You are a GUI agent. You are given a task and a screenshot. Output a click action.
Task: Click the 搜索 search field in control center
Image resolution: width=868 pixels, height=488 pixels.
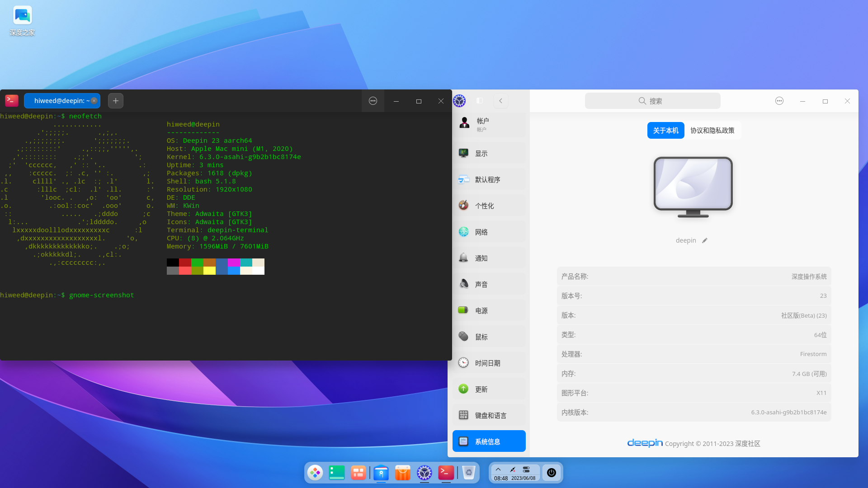click(x=652, y=101)
